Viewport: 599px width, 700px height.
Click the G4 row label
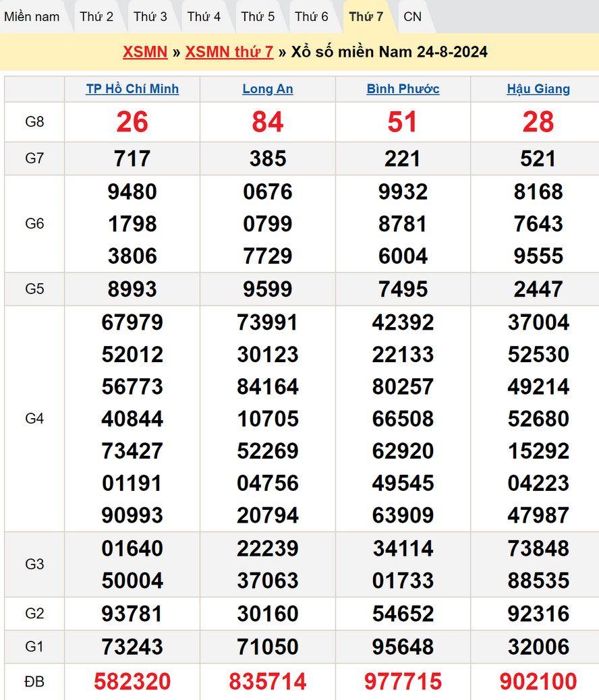pos(34,419)
